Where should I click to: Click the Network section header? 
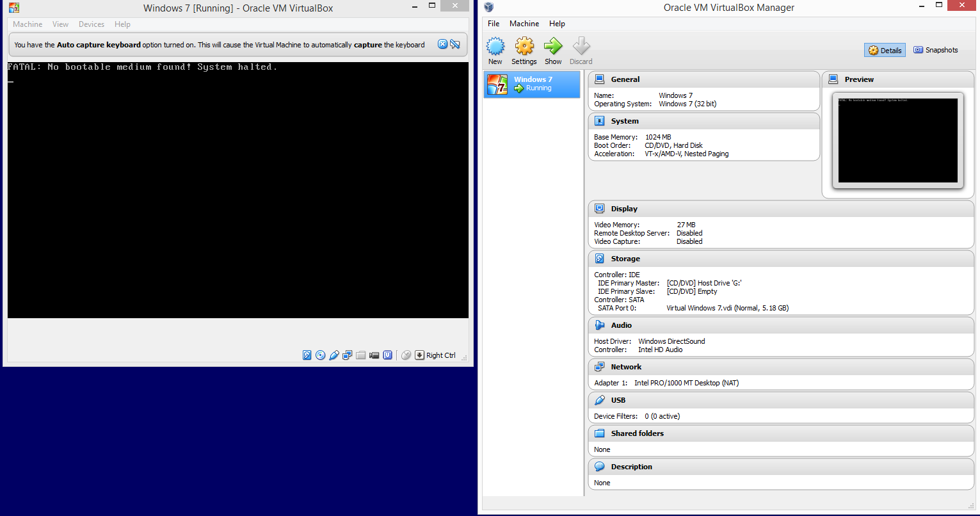click(781, 367)
